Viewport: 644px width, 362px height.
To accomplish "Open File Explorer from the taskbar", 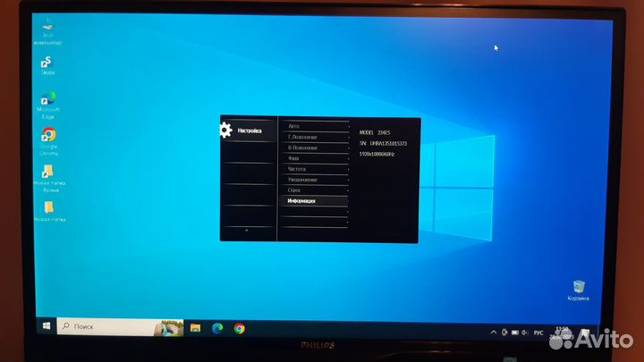I will click(x=195, y=328).
